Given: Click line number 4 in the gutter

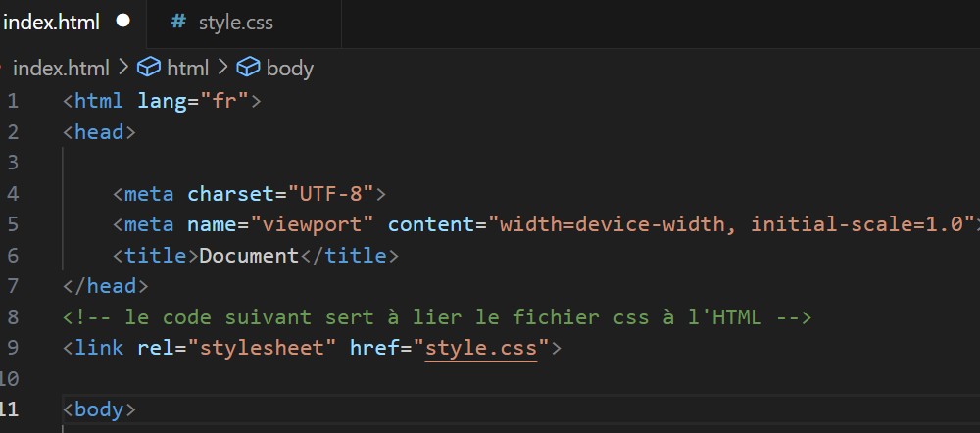Looking at the screenshot, I should (x=12, y=193).
